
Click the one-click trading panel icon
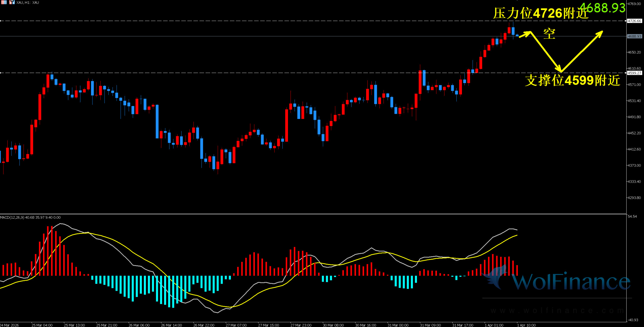tap(12, 2)
